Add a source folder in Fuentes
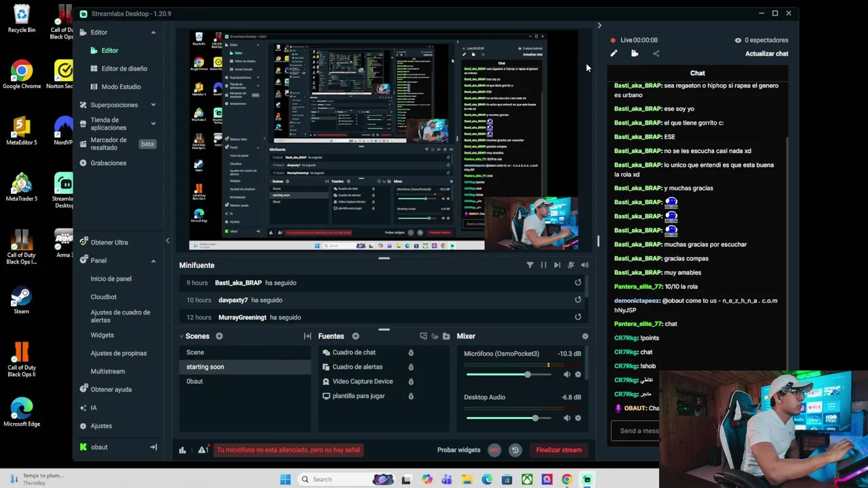This screenshot has height=488, width=868. coord(446,336)
